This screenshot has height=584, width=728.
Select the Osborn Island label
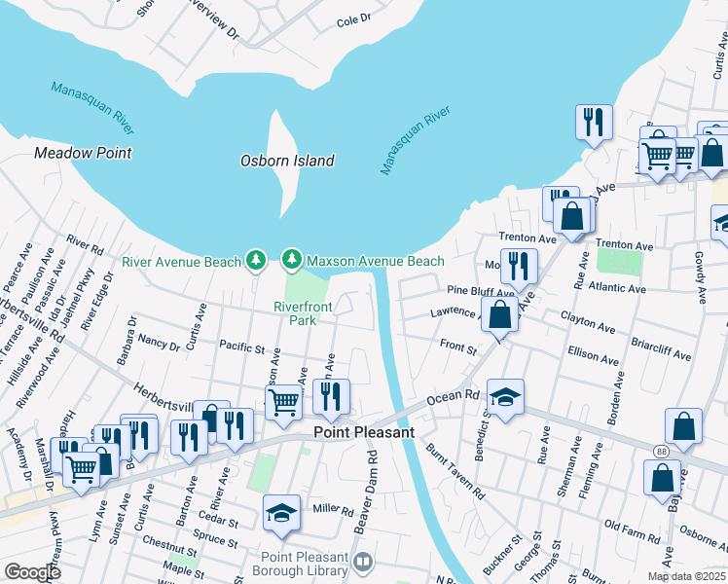(x=287, y=161)
